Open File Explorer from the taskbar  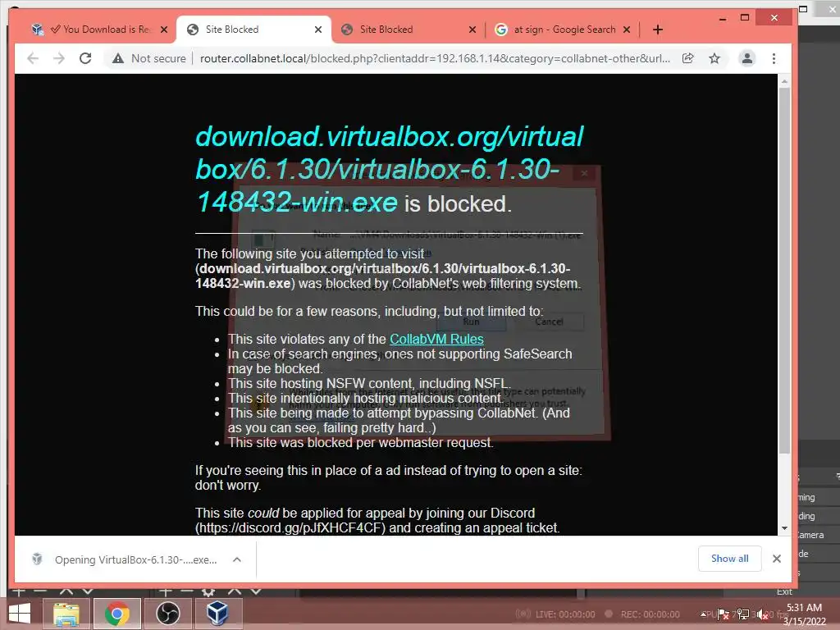coord(66,614)
